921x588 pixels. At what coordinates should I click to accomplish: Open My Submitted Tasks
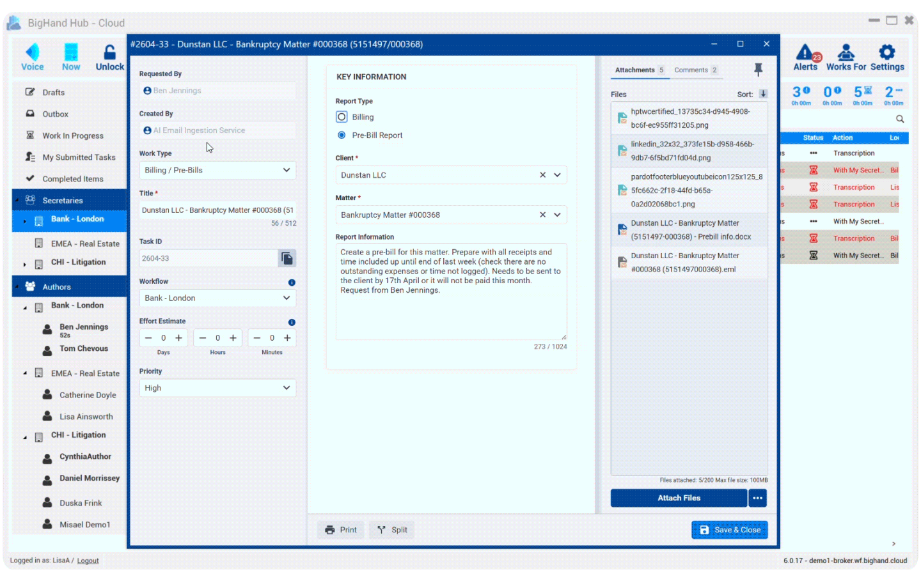pos(79,157)
